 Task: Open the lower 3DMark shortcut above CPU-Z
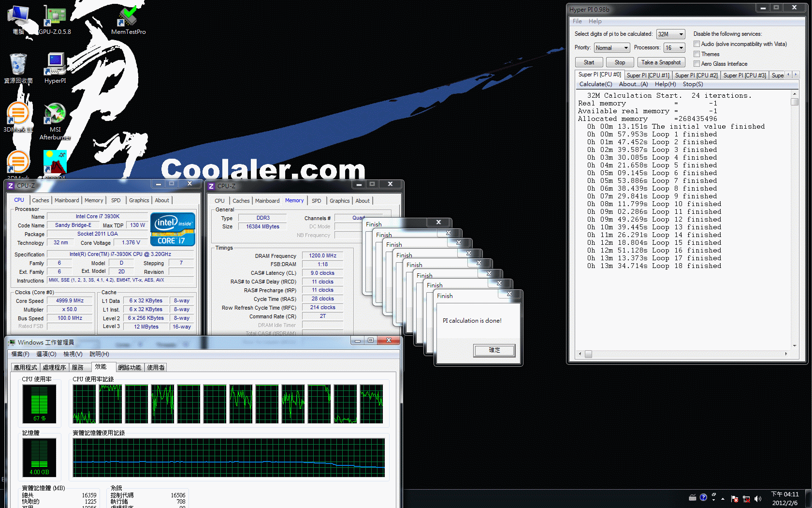coord(18,164)
